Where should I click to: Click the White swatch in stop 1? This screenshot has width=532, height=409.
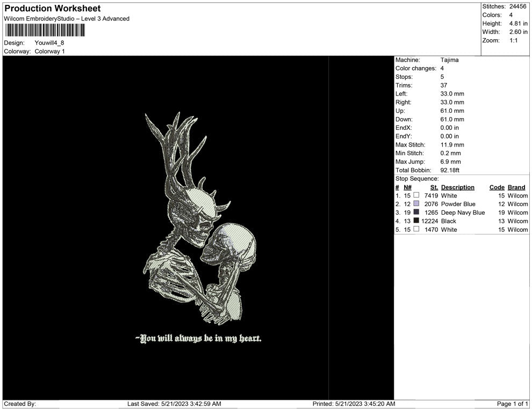point(416,195)
